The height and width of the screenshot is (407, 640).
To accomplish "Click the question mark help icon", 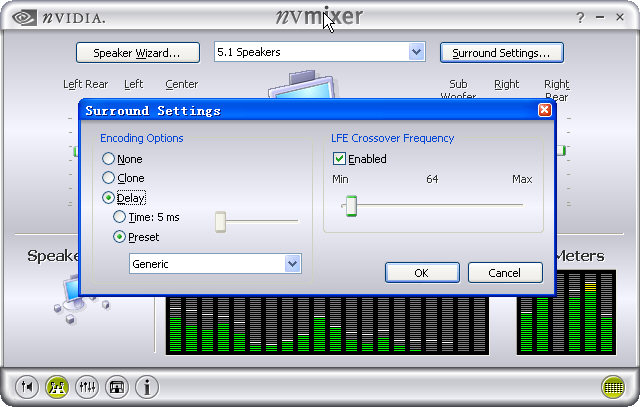I will pyautogui.click(x=580, y=18).
